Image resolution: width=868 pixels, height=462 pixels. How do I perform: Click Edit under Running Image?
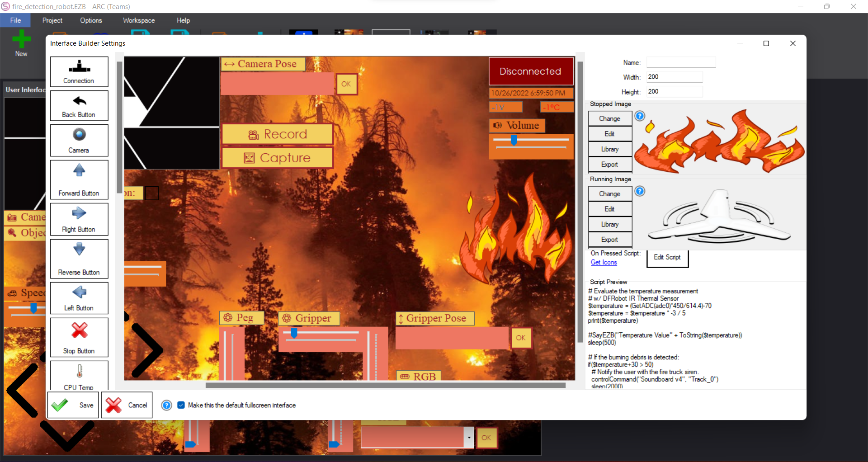[610, 209]
